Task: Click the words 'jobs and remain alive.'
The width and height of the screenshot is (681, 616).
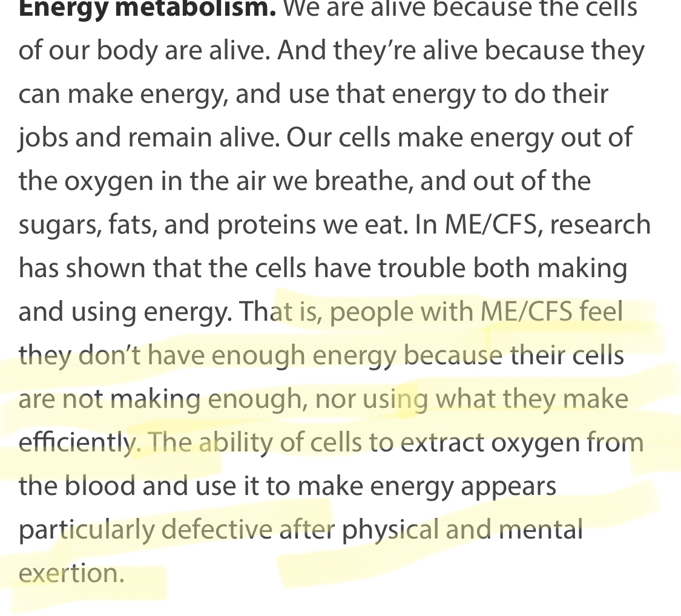Action: pos(150,137)
